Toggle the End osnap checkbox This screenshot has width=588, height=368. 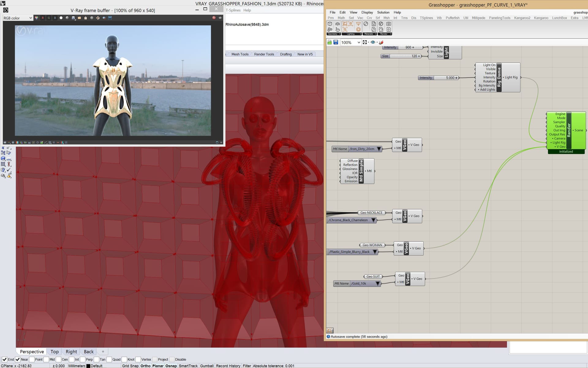click(5, 359)
